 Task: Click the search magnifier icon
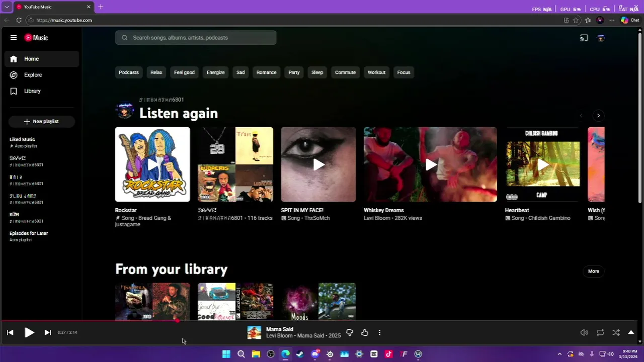[124, 38]
